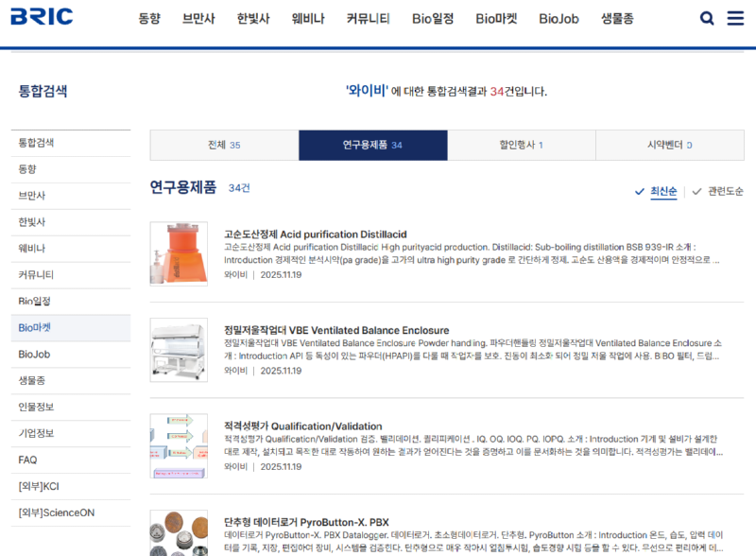Open the 전체 35 tab
This screenshot has width=756, height=556.
224,146
